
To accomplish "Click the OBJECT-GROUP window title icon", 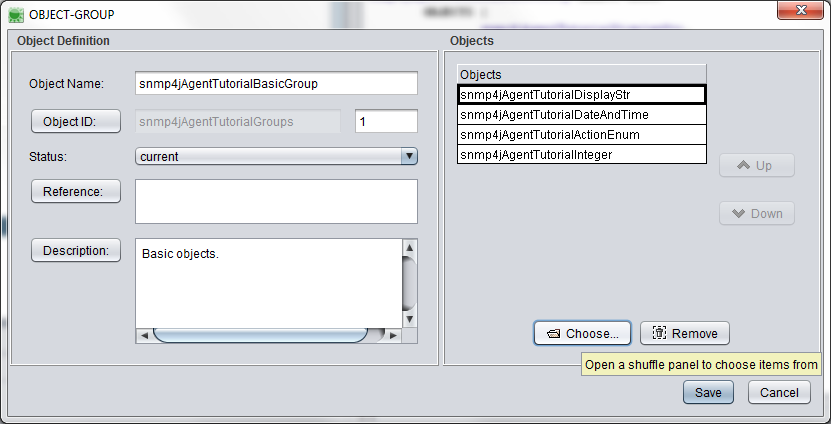I will point(16,15).
